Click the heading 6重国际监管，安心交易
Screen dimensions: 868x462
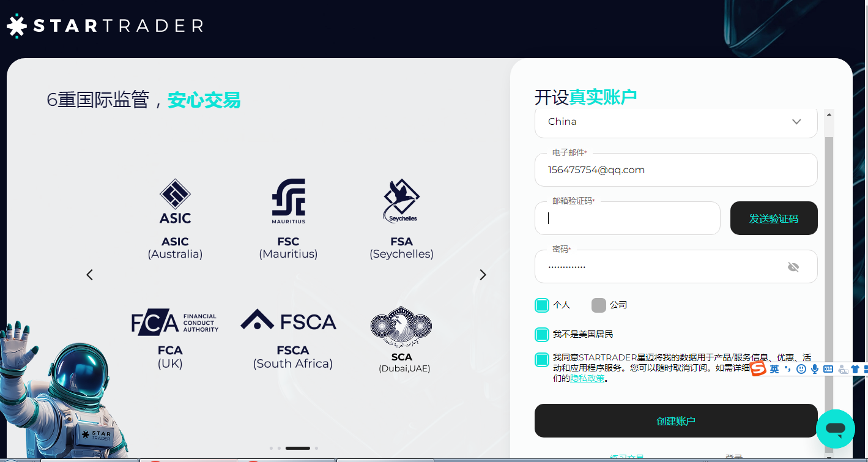coord(144,100)
